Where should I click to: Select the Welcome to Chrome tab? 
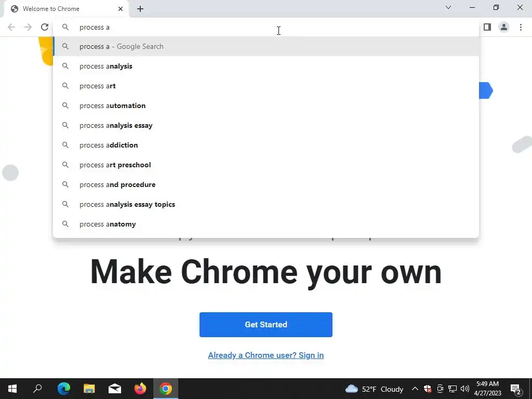(66, 9)
